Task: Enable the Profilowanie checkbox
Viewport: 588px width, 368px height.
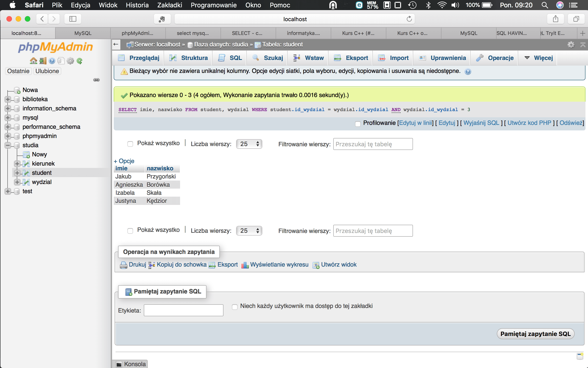Action: pos(358,124)
